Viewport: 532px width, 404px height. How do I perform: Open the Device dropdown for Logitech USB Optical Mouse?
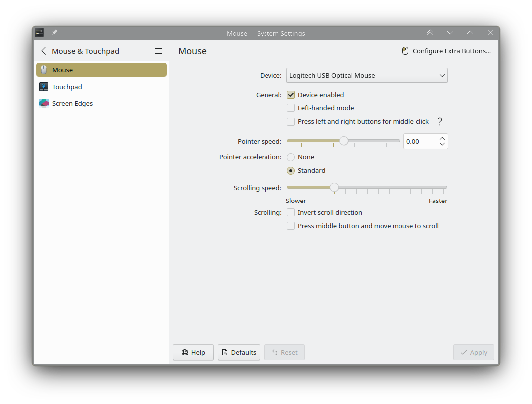pyautogui.click(x=367, y=75)
